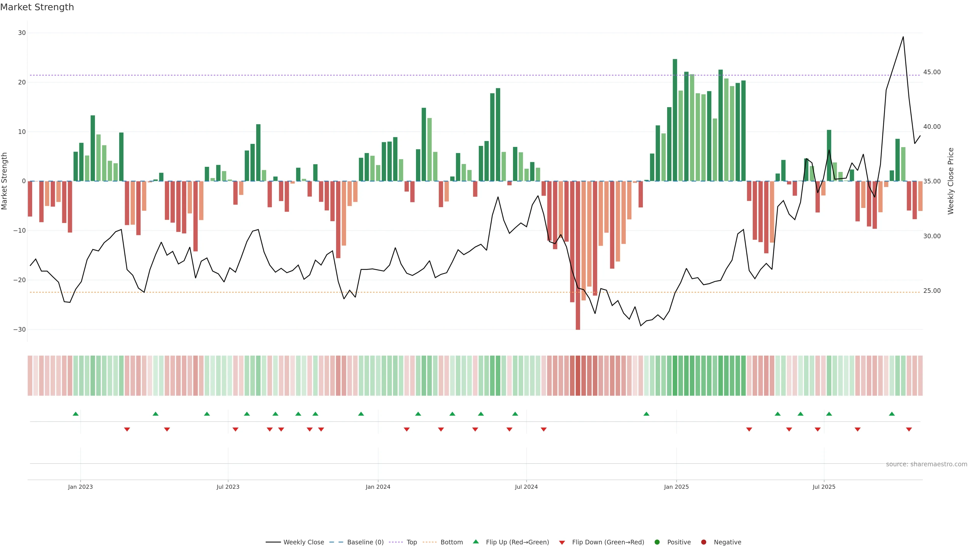
Task: Click the Flip Up legend green triangle
Action: pos(475,542)
